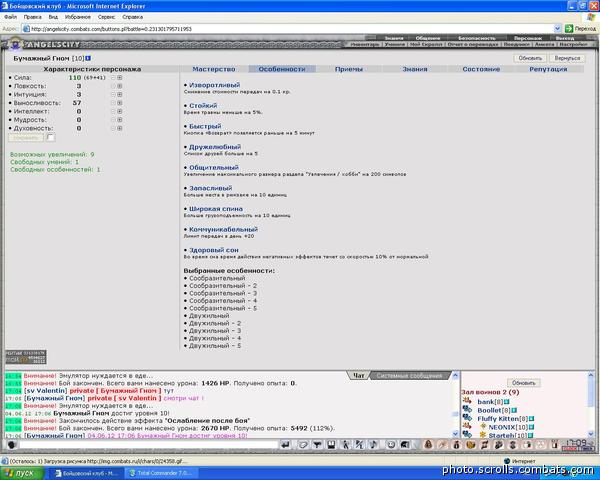Increase Сила with its plus button
The image size is (600, 480).
[x=120, y=78]
